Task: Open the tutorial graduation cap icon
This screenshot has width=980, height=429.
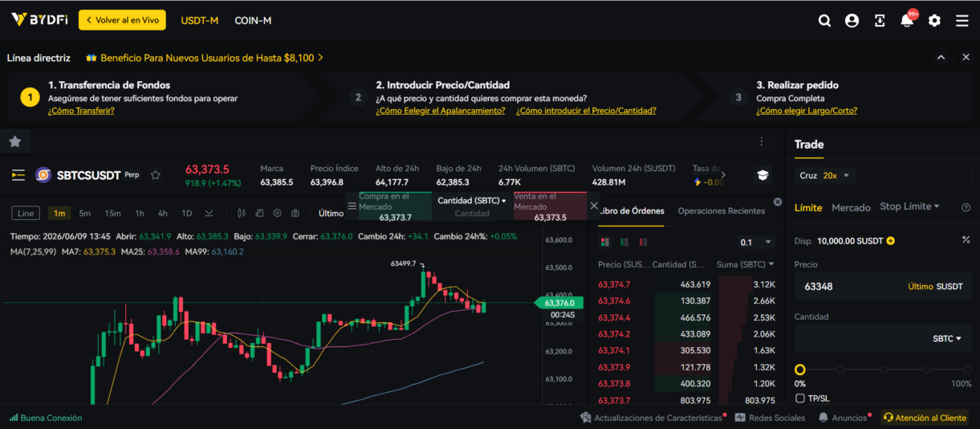Action: (762, 175)
